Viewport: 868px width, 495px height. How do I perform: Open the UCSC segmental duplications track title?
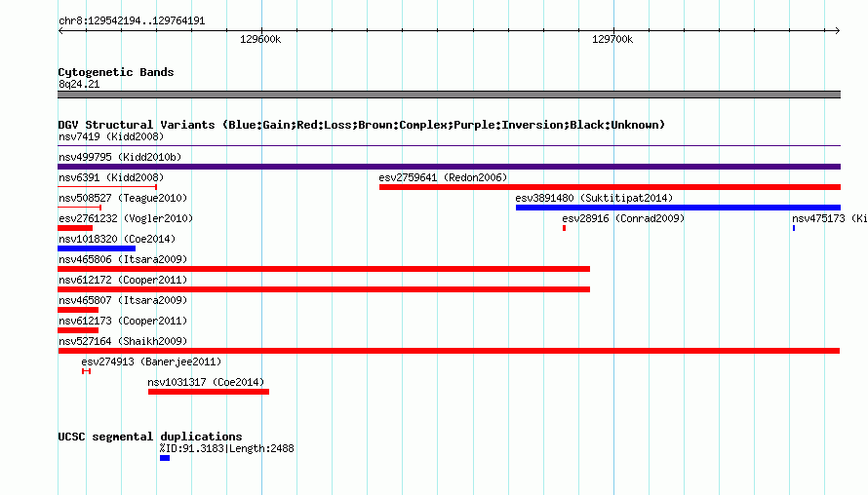(x=150, y=437)
